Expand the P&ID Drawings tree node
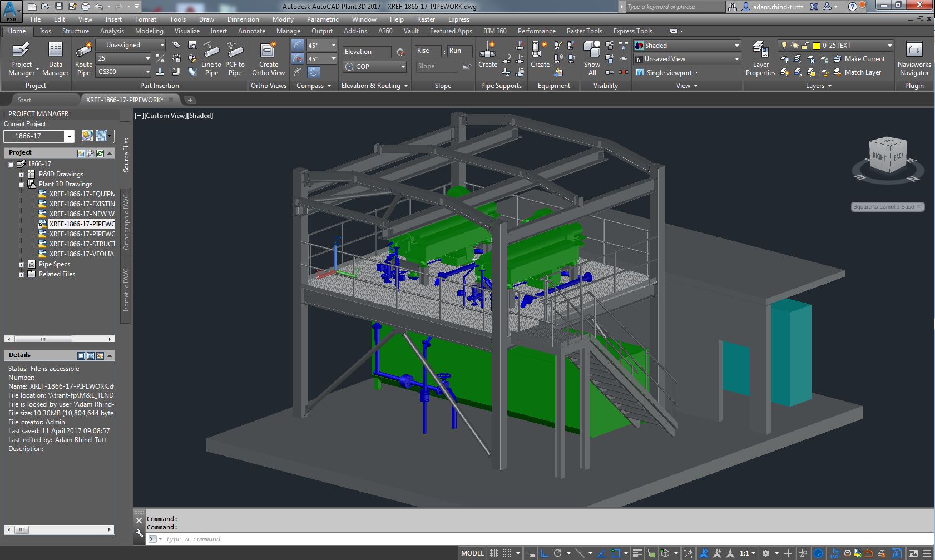This screenshot has height=560, width=935. 21,174
